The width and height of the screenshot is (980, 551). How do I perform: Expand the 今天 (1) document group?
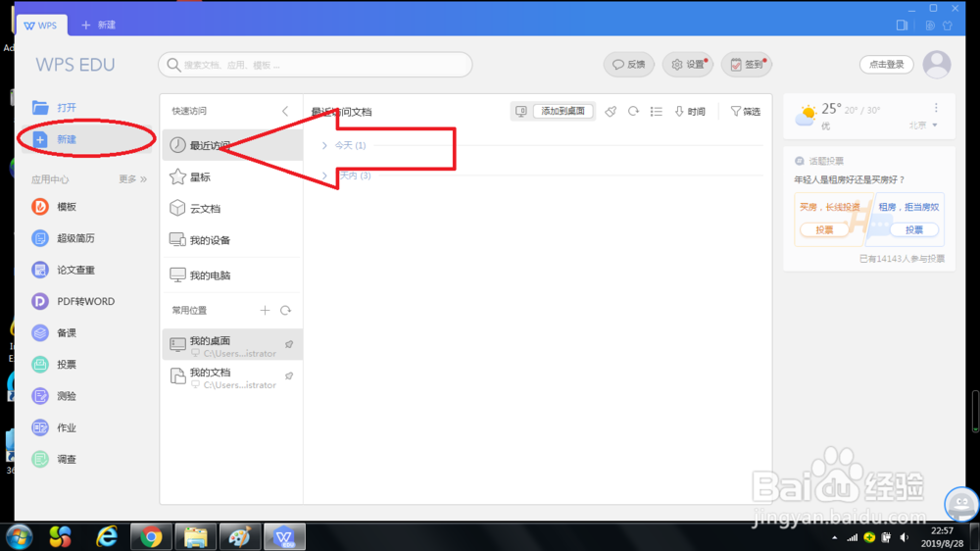coord(324,145)
